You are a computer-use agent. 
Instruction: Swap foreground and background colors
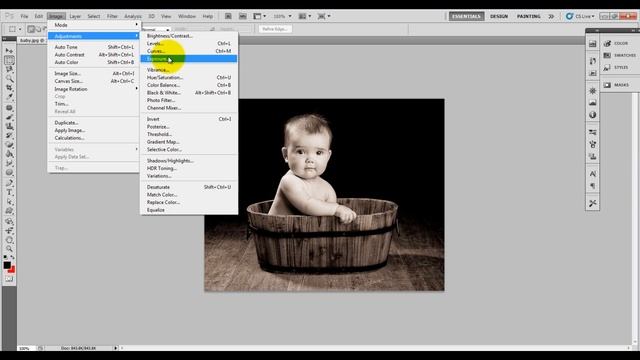[12, 258]
